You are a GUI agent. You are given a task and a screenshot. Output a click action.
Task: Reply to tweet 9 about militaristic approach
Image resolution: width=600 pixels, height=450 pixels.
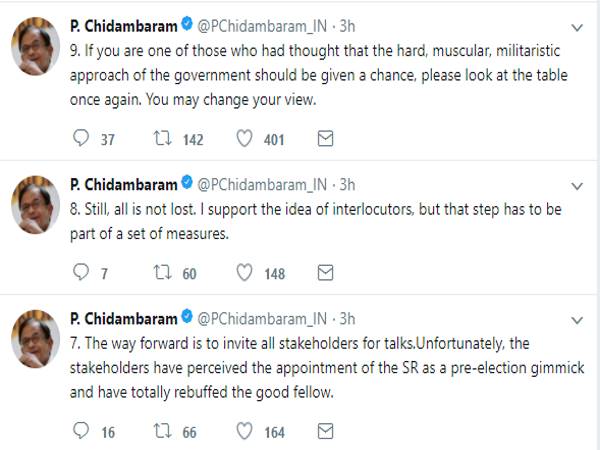pos(82,139)
